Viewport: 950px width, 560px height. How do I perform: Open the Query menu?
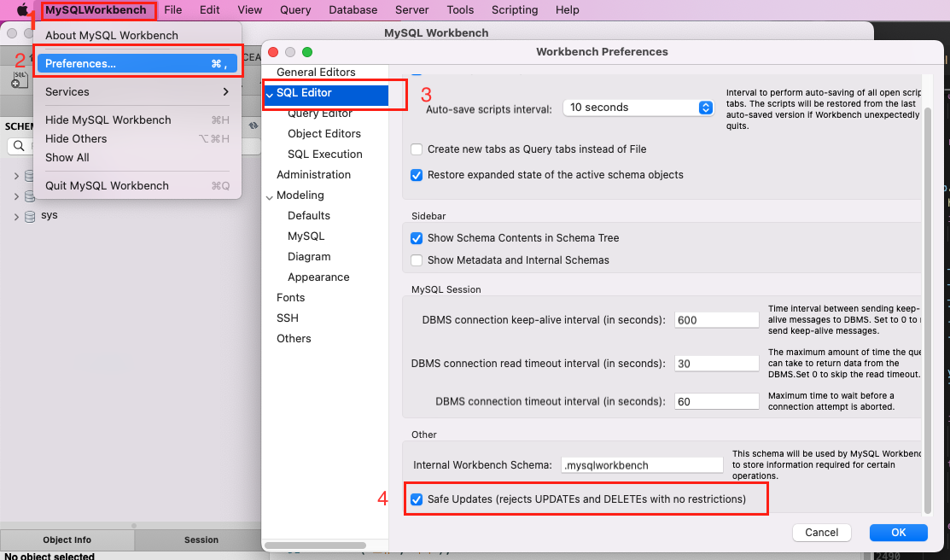pos(295,9)
